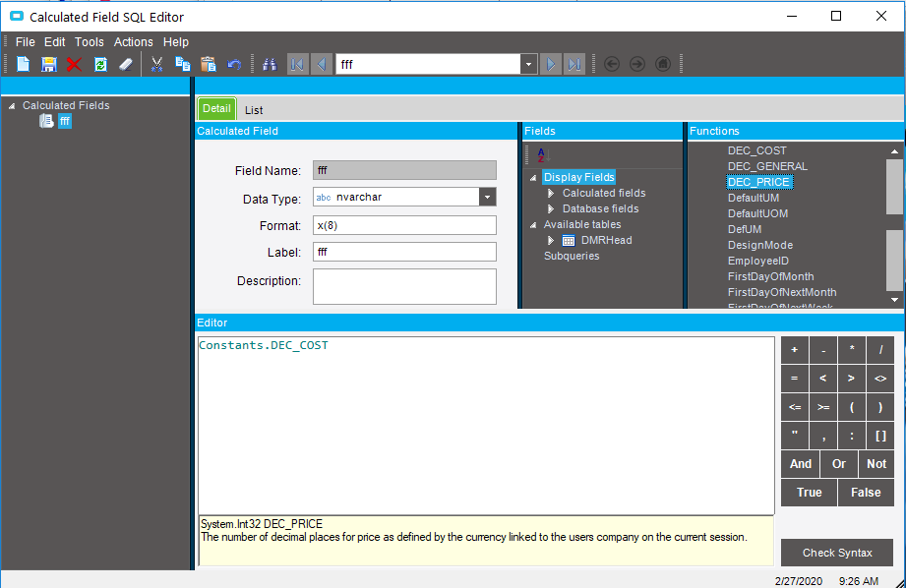
Task: Click the Description text box
Action: point(404,286)
